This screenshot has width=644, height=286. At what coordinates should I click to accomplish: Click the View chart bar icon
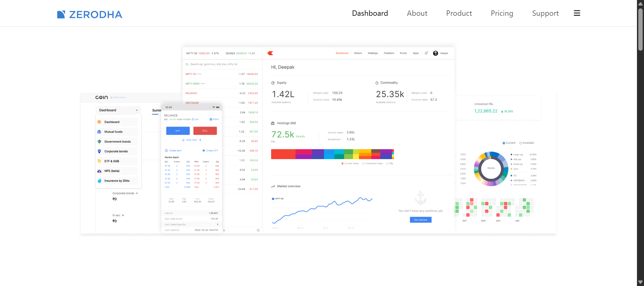(183, 140)
